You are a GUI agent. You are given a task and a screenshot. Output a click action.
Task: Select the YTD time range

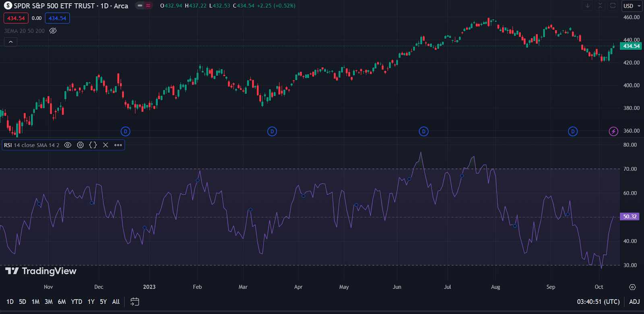tap(76, 302)
